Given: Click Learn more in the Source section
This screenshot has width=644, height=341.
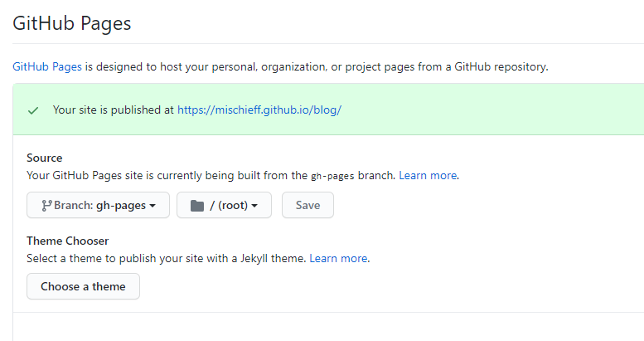Looking at the screenshot, I should pyautogui.click(x=429, y=175).
